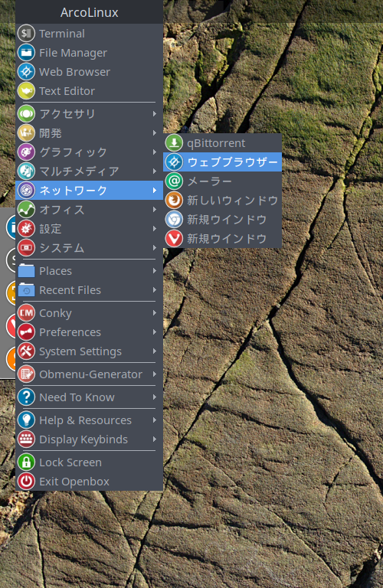
Task: Click the File Manager icon
Action: tap(26, 53)
